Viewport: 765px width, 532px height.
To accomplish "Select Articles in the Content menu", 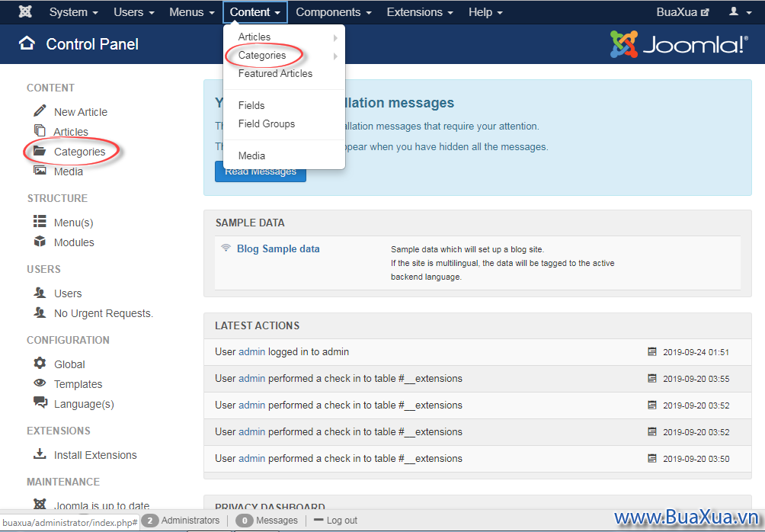I will (254, 37).
